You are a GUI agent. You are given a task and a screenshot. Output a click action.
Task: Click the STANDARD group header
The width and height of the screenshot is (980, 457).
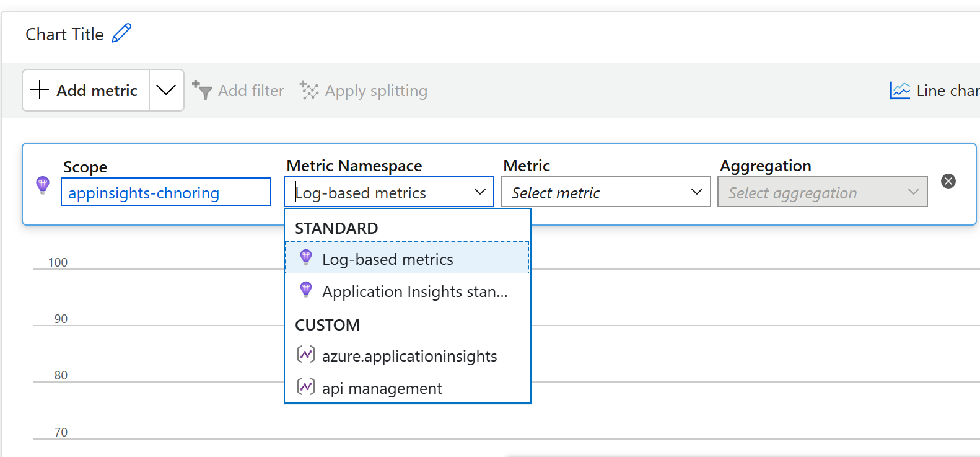336,228
